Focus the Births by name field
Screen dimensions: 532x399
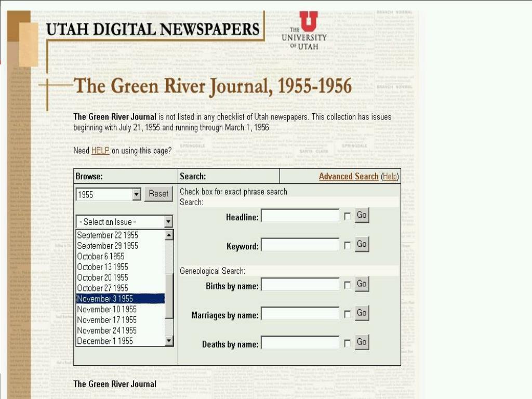coord(300,285)
